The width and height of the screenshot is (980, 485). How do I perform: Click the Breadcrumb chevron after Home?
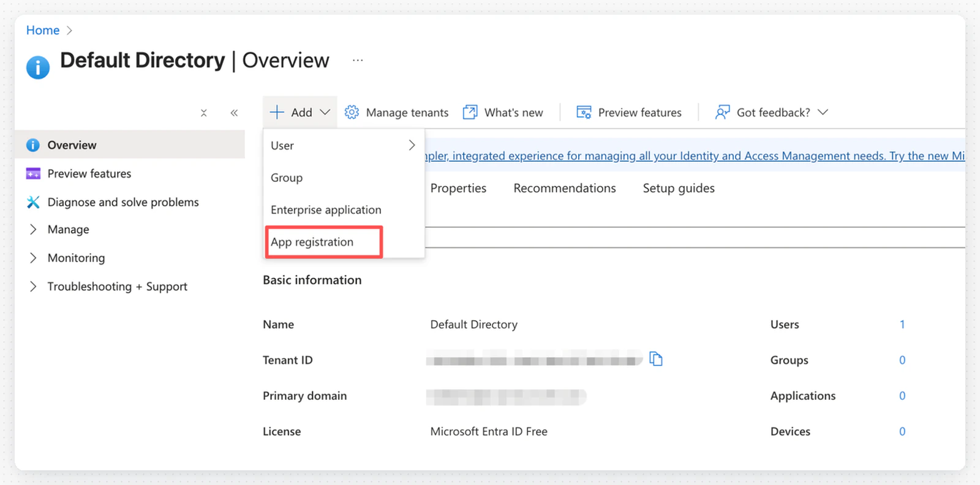pyautogui.click(x=69, y=30)
